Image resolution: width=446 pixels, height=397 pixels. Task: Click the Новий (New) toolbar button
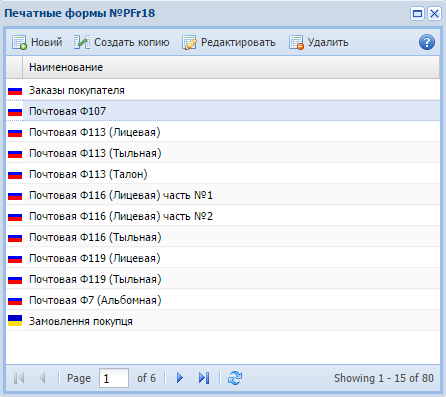click(37, 42)
